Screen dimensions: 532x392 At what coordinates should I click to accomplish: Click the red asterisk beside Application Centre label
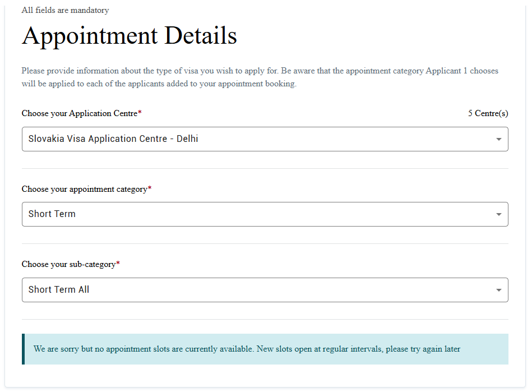[140, 112]
